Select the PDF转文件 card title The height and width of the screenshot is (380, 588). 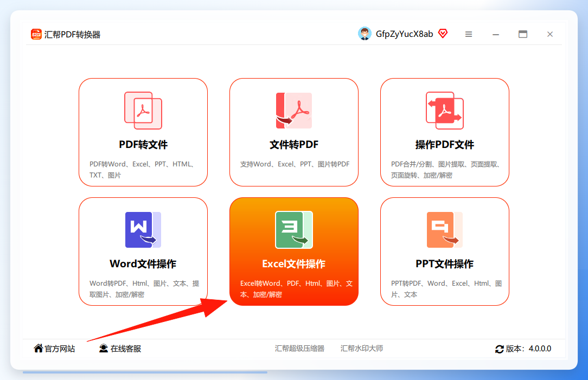click(x=143, y=145)
